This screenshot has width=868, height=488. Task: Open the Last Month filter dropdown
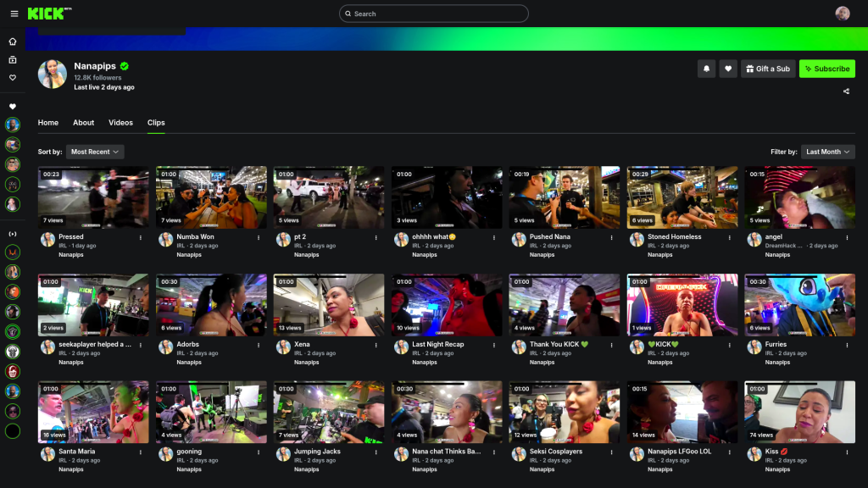827,152
